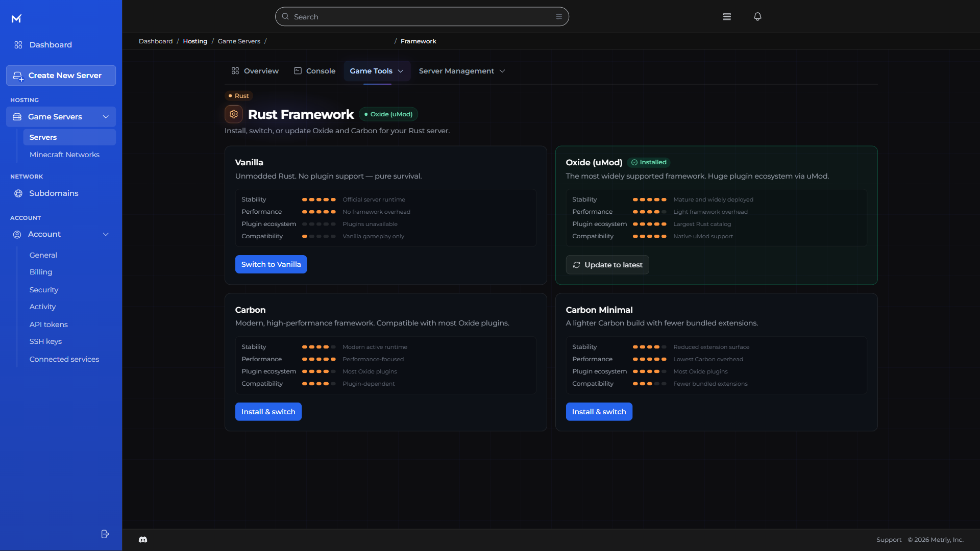Collapse the Game Servers sidebar chevron

[106, 117]
